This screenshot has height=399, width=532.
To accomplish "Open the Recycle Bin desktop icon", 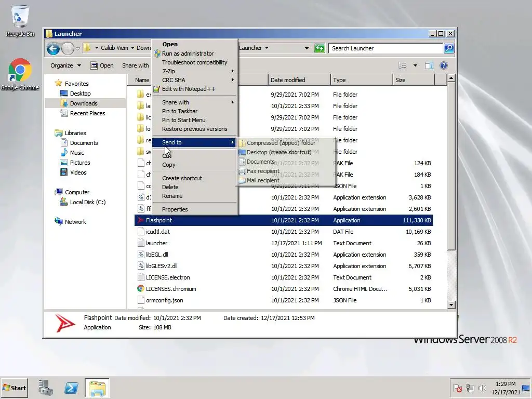I will (20, 21).
